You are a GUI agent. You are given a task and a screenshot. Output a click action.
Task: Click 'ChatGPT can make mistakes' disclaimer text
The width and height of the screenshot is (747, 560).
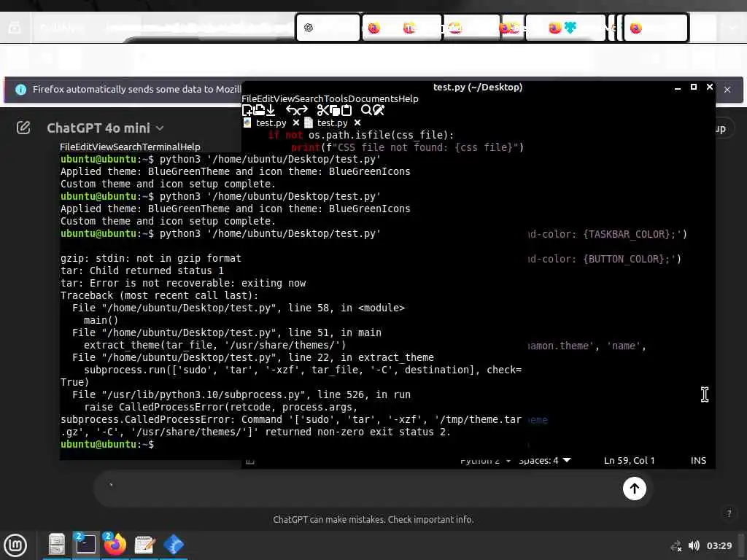tap(373, 519)
